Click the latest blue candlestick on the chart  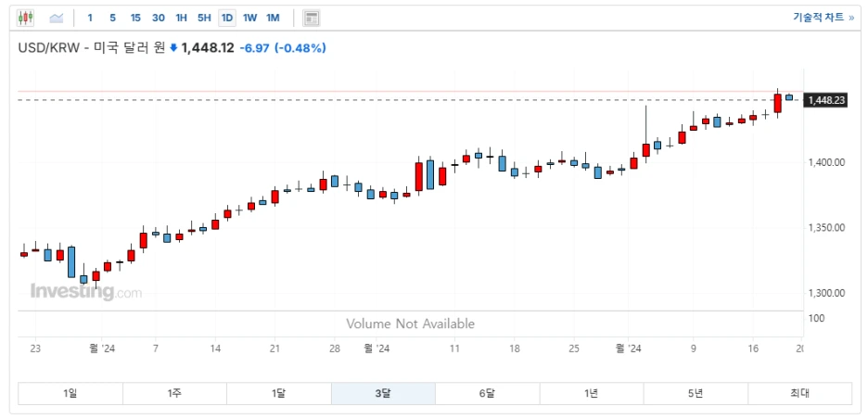(x=789, y=97)
